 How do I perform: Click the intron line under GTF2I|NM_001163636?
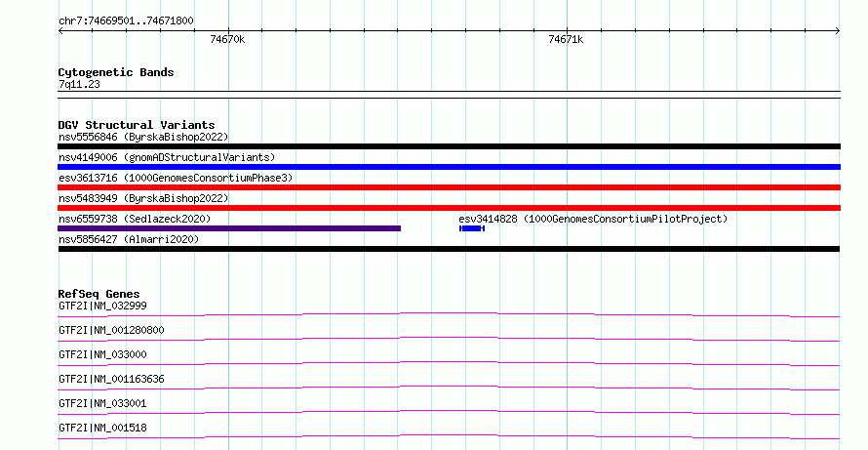[x=449, y=388]
